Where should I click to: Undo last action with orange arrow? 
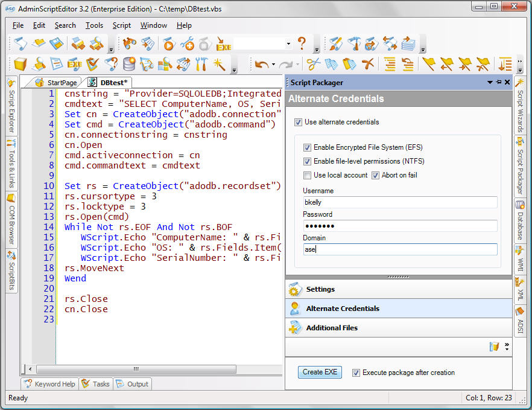click(x=262, y=64)
